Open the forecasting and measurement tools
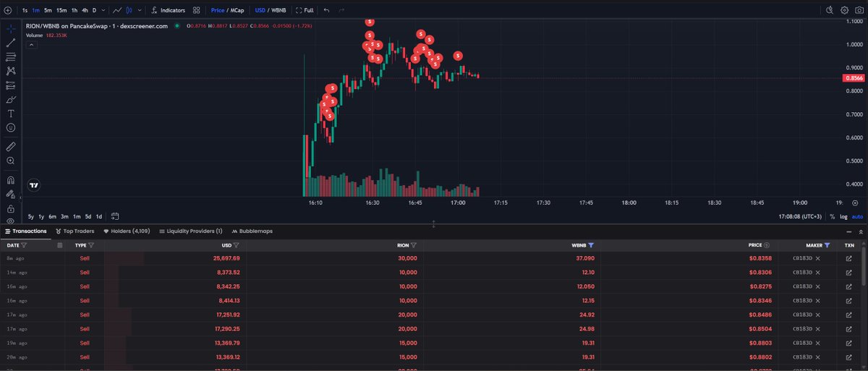 point(11,85)
